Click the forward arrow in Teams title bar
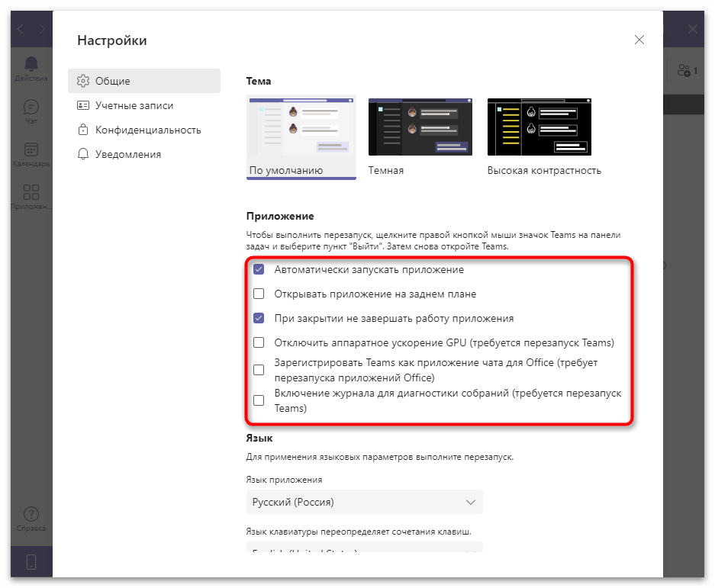This screenshot has width=715, height=588. 43,29
